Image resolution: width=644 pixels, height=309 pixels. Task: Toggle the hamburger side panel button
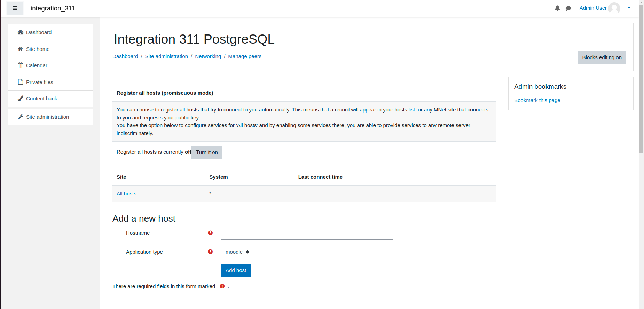[x=15, y=8]
